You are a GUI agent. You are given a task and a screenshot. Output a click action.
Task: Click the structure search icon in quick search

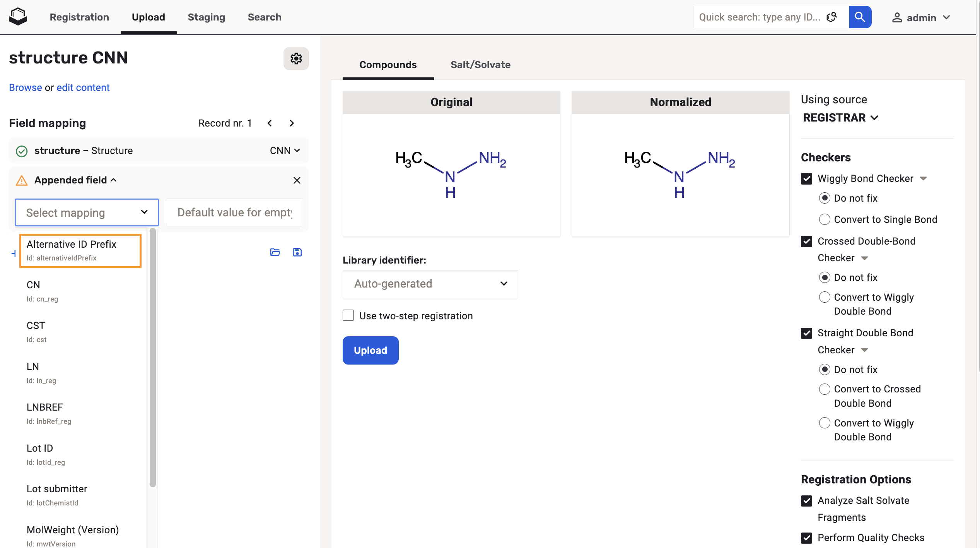(x=831, y=17)
